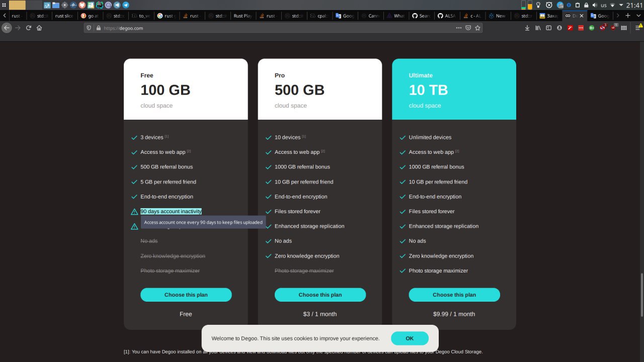Click the page vertical scrollbar thumb
Viewport: 644px width, 362px height.
[x=641, y=295]
